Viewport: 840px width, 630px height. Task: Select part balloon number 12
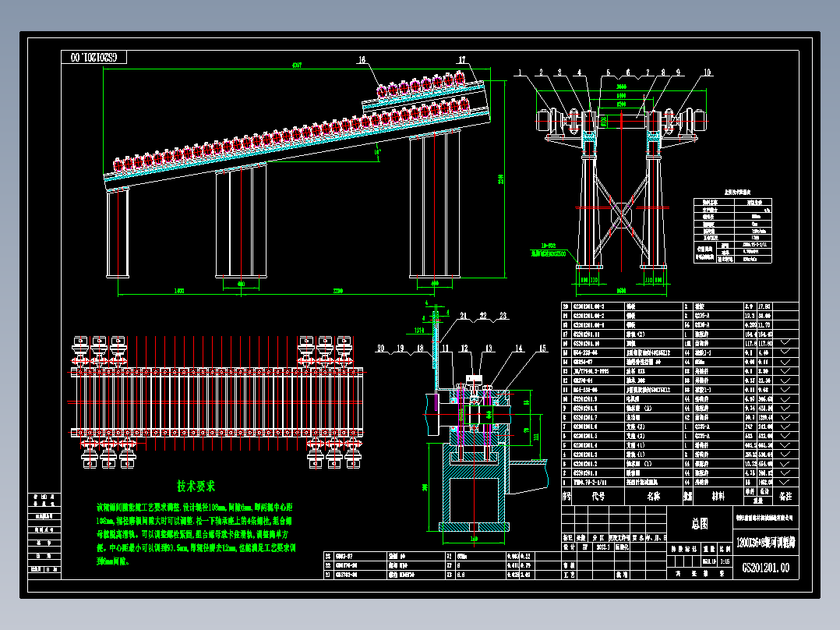click(x=464, y=348)
